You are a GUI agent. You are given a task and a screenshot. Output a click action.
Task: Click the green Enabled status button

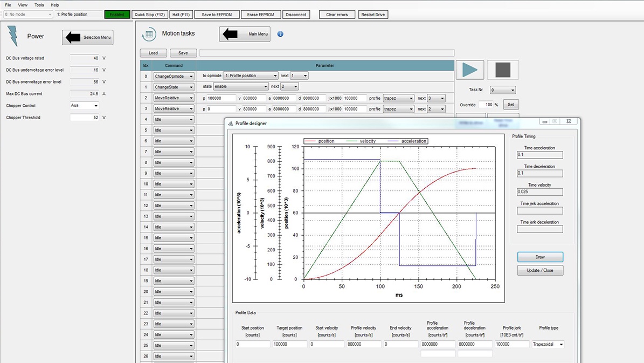click(x=117, y=15)
